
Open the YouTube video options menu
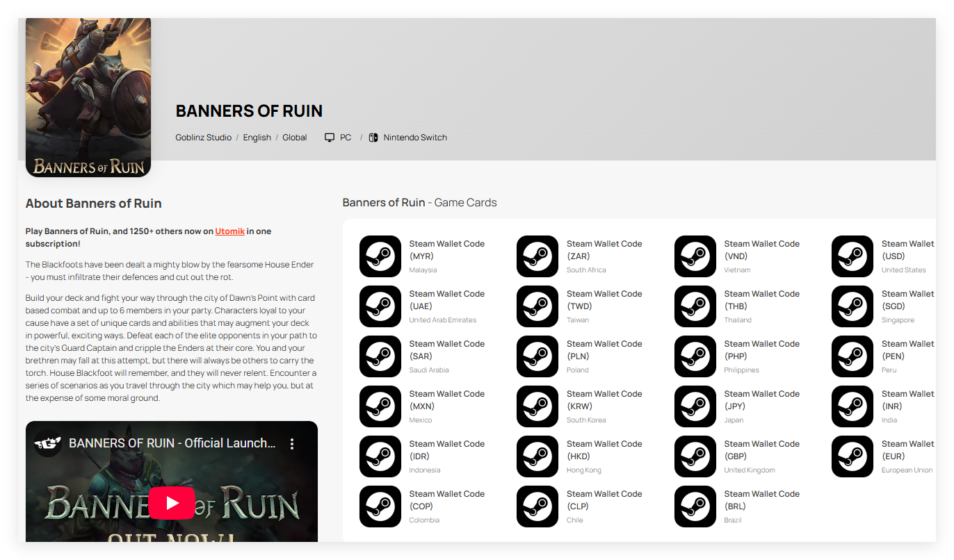[x=292, y=443]
